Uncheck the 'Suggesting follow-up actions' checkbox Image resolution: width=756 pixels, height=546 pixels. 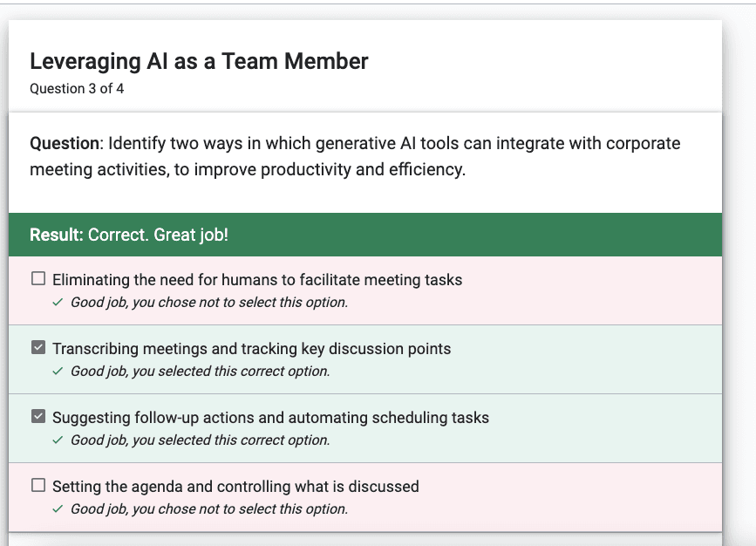[x=38, y=416]
